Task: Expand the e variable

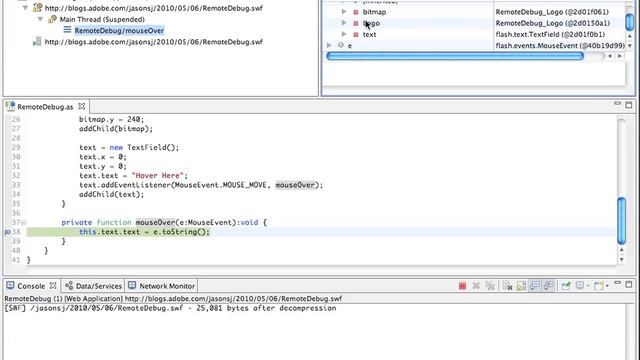Action: coord(329,45)
